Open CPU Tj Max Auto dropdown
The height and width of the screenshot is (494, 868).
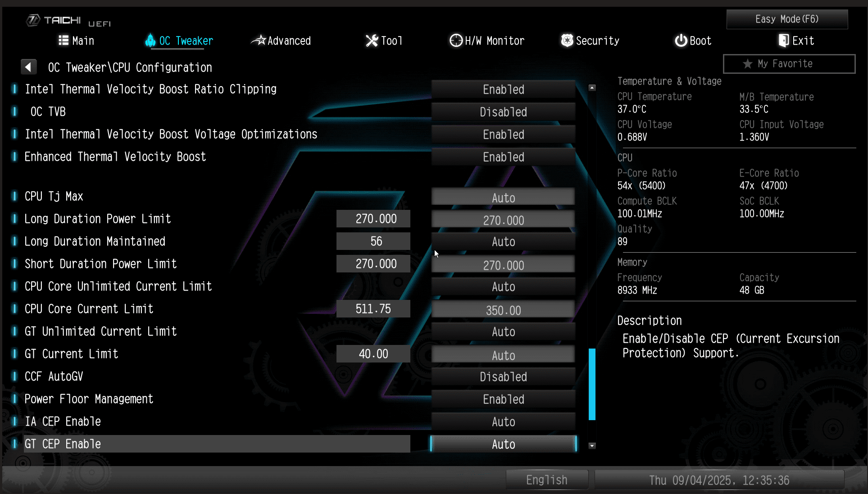coord(503,197)
